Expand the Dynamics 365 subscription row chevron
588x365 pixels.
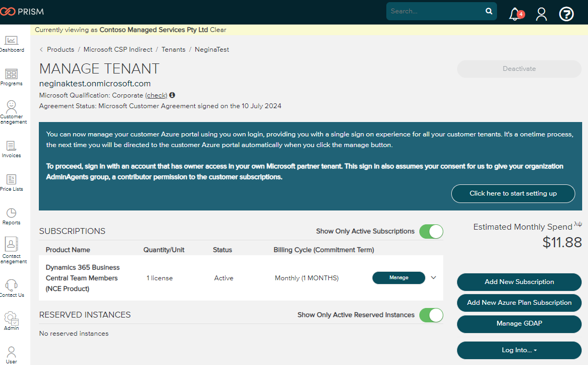click(x=434, y=278)
